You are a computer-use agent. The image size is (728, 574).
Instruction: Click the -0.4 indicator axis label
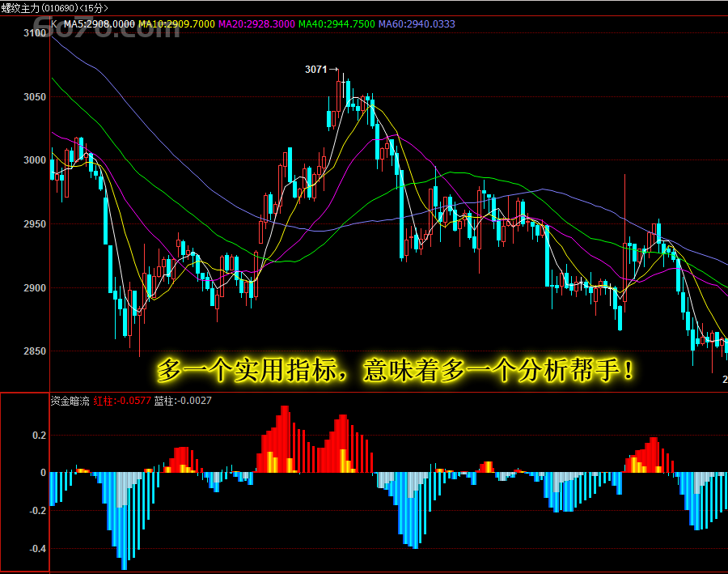tap(37, 549)
